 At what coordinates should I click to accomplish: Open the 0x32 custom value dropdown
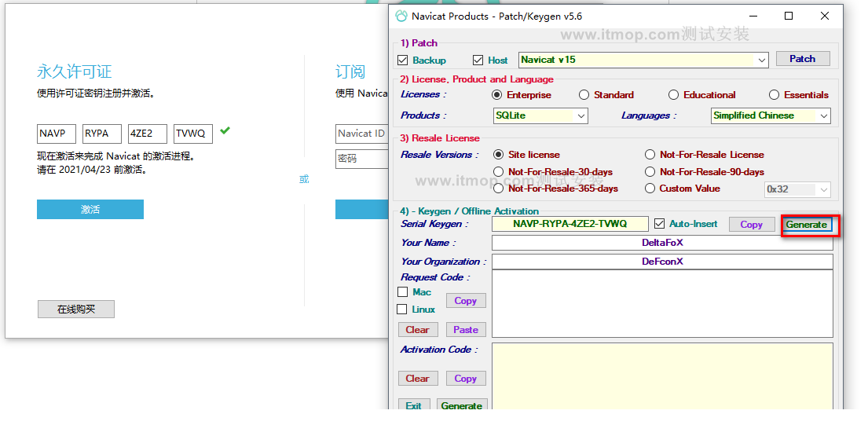[x=798, y=189]
